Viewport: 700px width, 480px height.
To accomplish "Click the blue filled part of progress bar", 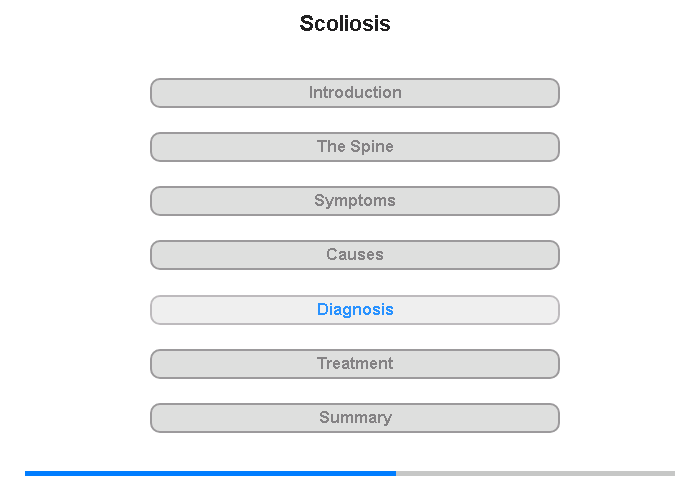I will 210,473.
